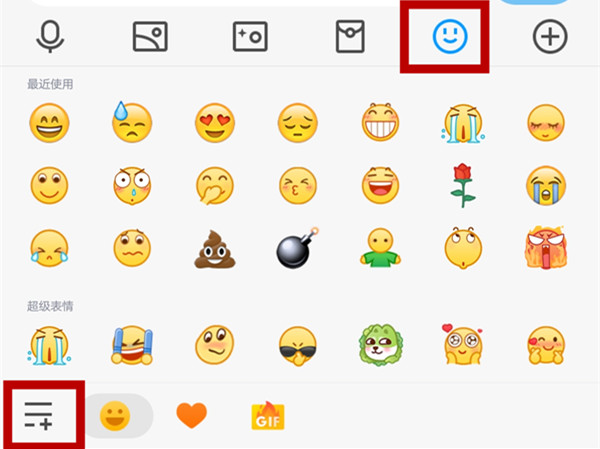This screenshot has width=600, height=449.
Task: Toggle the blue smiley emoji panel icon
Action: [x=450, y=36]
